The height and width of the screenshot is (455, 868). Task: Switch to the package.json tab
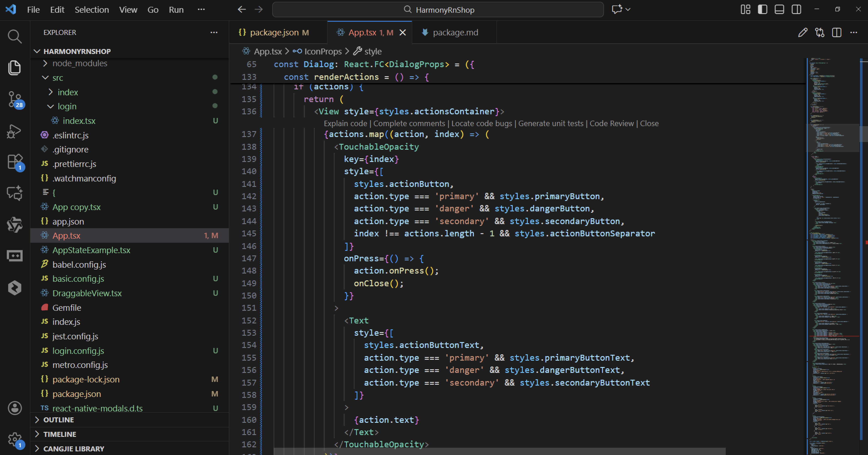click(x=274, y=32)
